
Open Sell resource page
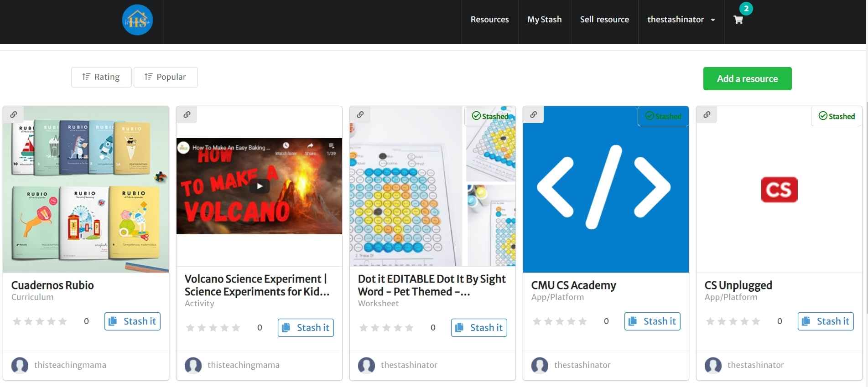tap(604, 20)
